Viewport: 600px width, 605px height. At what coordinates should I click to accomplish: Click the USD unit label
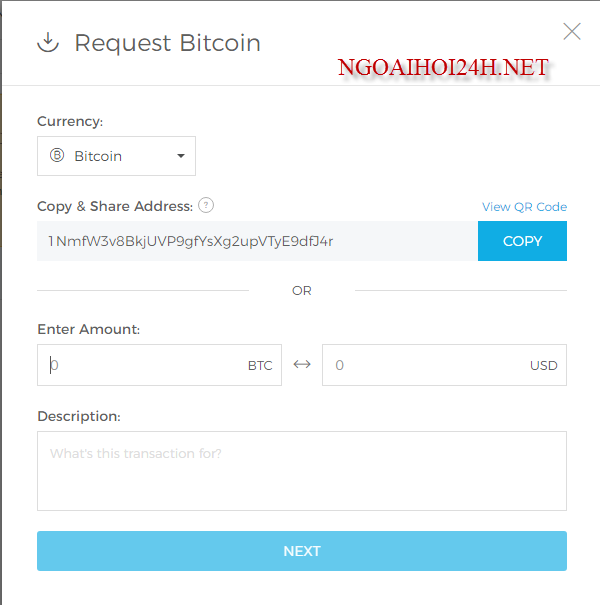(543, 366)
